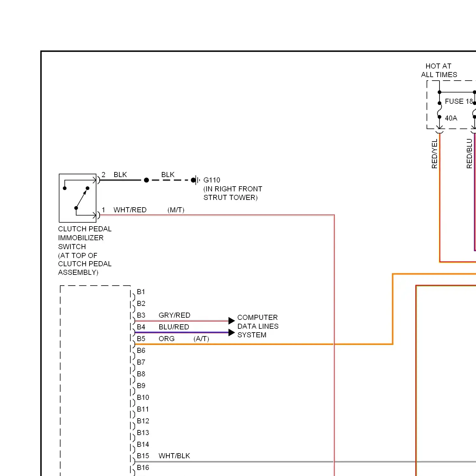This screenshot has width=476, height=476.
Task: Click WHT/RED wire label at pin 1
Action: coord(130,210)
